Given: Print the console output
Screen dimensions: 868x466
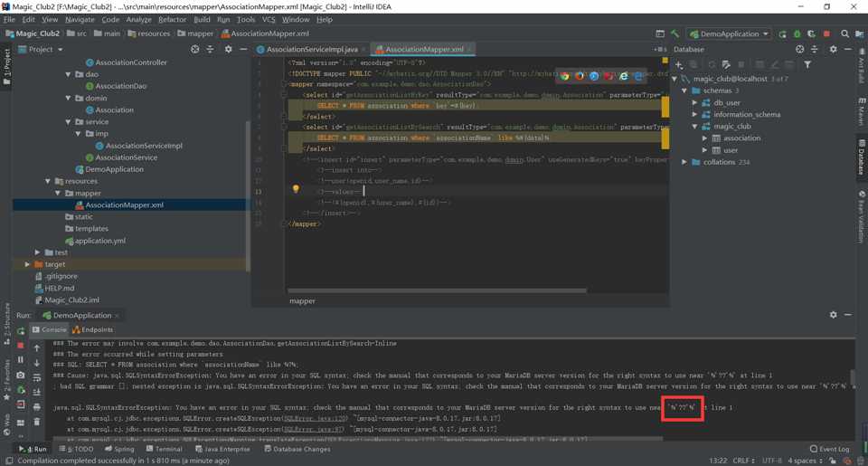Looking at the screenshot, I should pyautogui.click(x=37, y=406).
